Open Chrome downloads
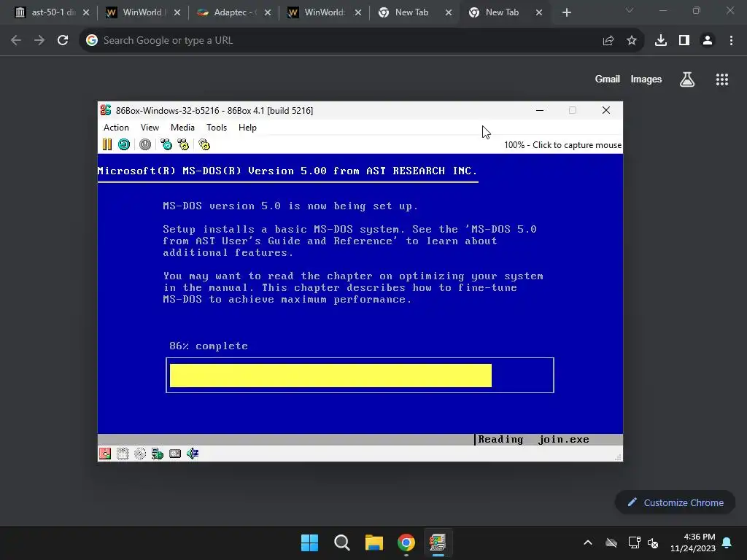 pos(661,41)
